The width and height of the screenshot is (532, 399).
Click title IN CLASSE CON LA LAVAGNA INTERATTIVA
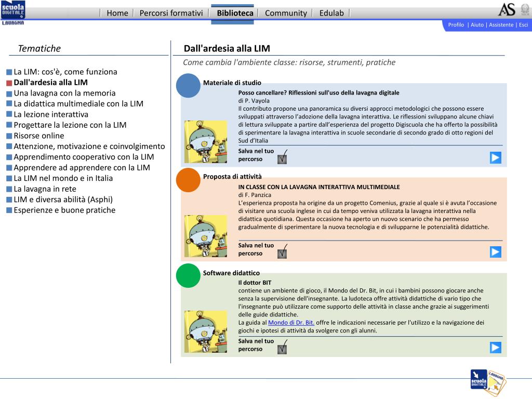click(x=319, y=187)
